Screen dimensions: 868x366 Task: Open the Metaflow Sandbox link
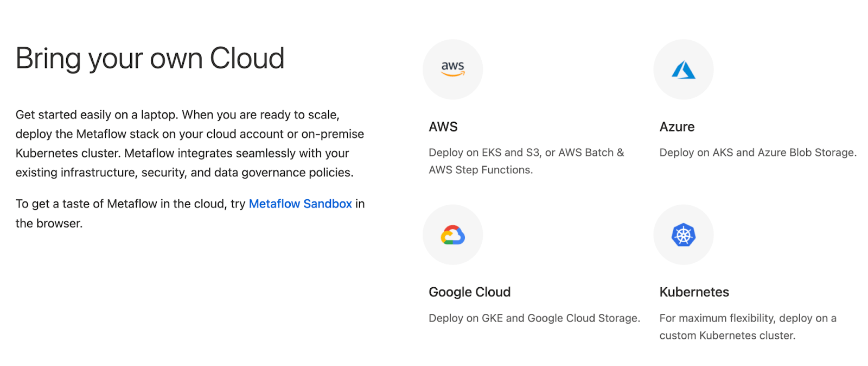300,204
